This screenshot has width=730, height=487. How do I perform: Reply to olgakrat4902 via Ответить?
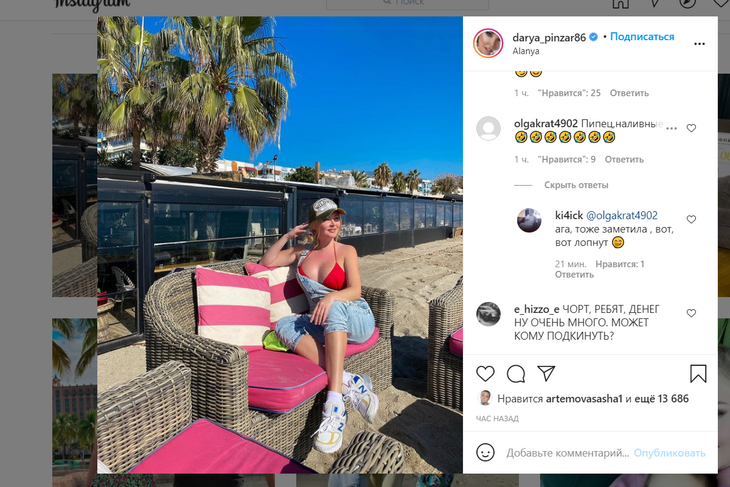[x=624, y=159]
